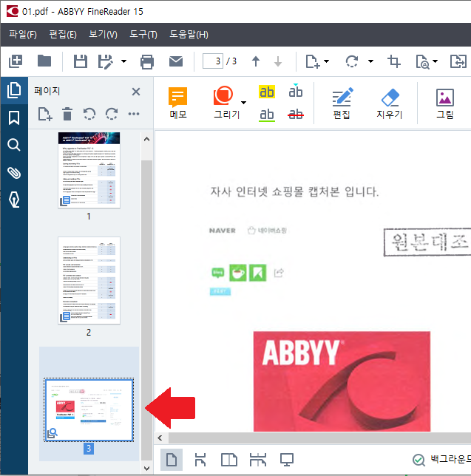Select the Underline text tool
Screen dimensions: 471x476
(x=267, y=115)
